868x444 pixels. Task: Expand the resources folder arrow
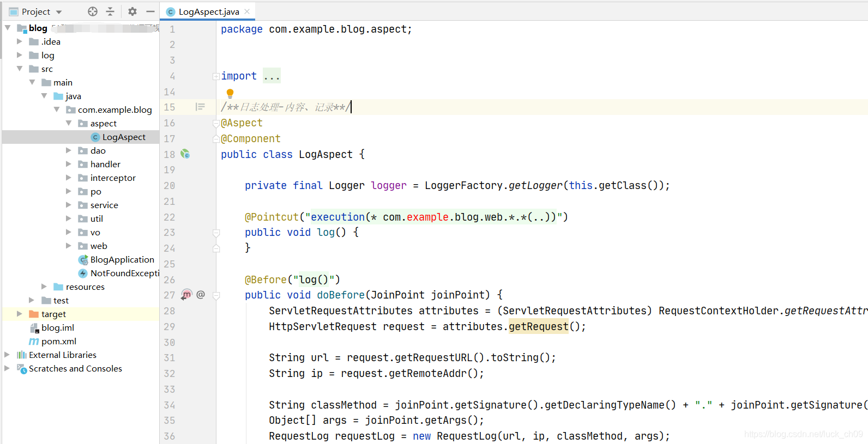(44, 287)
